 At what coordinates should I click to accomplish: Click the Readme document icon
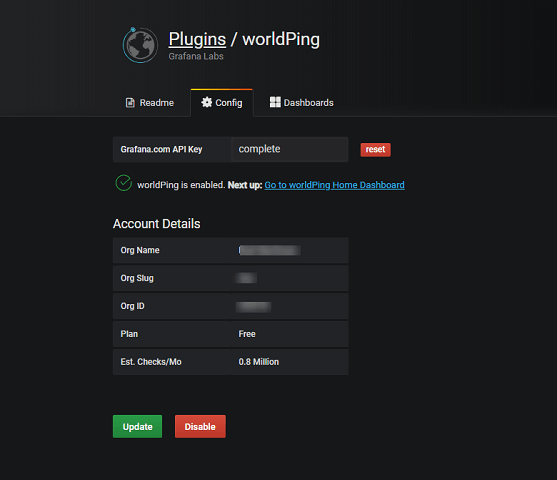(x=130, y=103)
